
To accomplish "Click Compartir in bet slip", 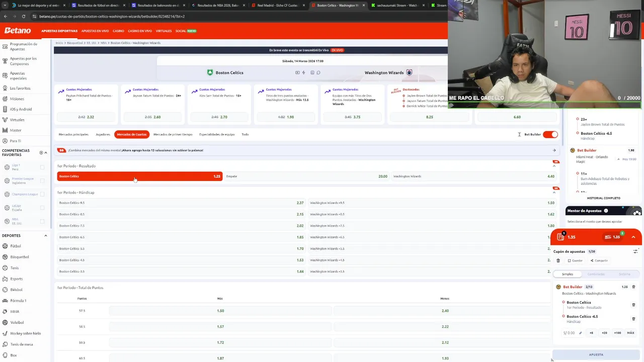I will 599,260.
